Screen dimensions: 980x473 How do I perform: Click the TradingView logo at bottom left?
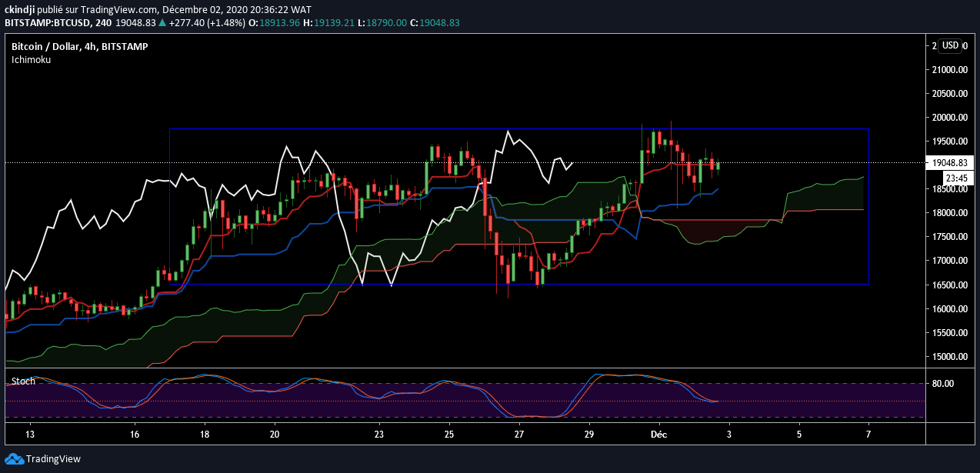point(42,458)
